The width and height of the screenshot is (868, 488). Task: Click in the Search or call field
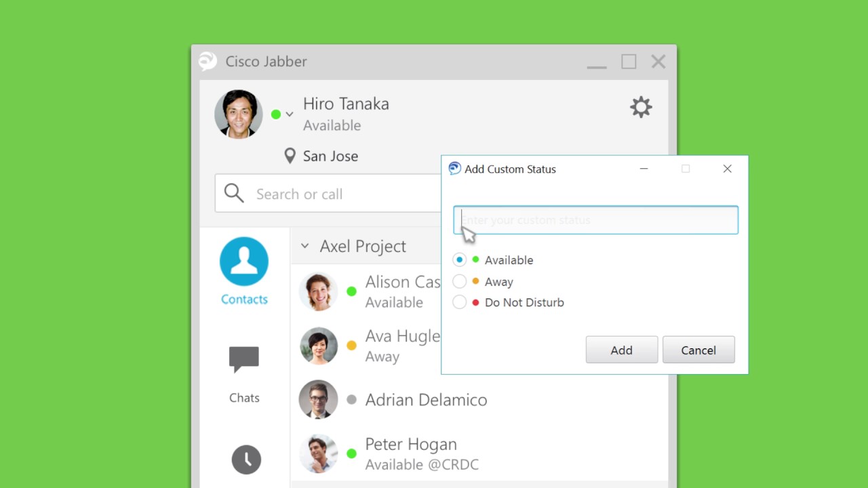tap(328, 194)
